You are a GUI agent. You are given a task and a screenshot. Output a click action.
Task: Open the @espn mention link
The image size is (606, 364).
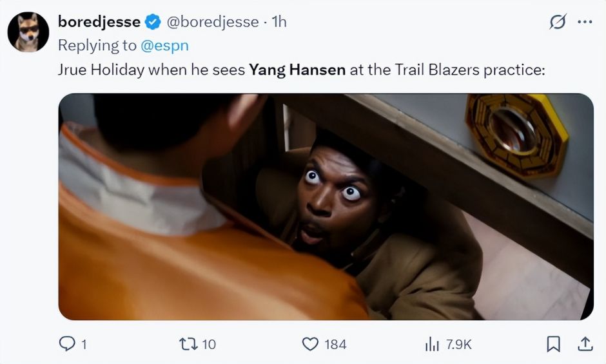tap(164, 46)
